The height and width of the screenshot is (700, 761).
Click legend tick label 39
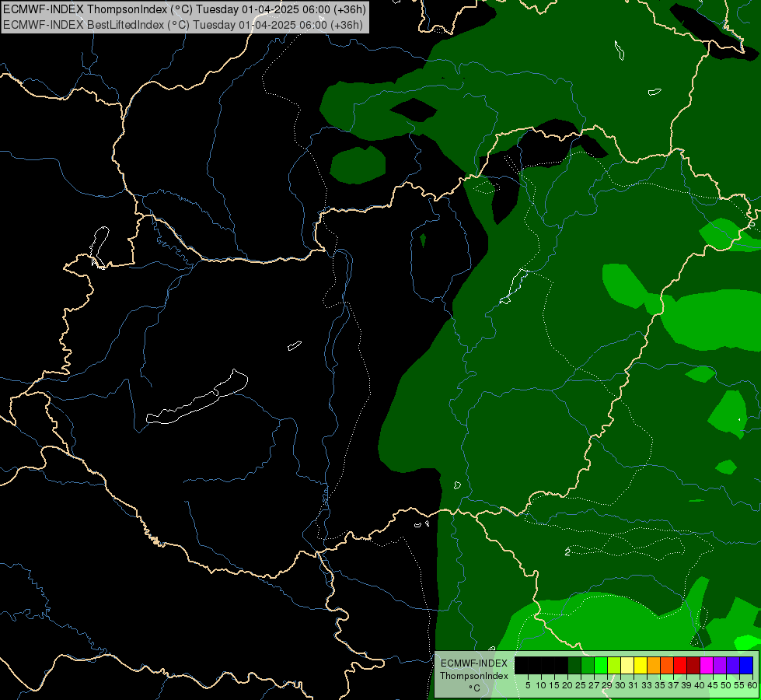tap(686, 685)
